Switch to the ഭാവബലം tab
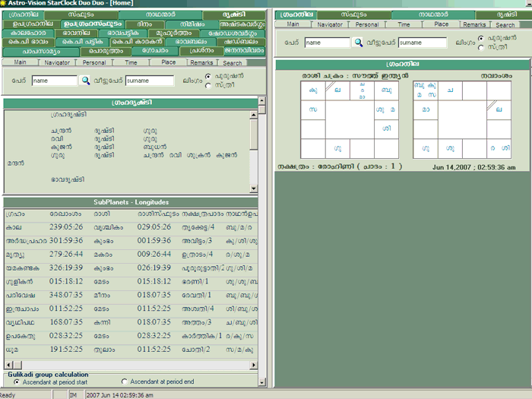Viewport: 532px width, 399px height. (x=191, y=42)
